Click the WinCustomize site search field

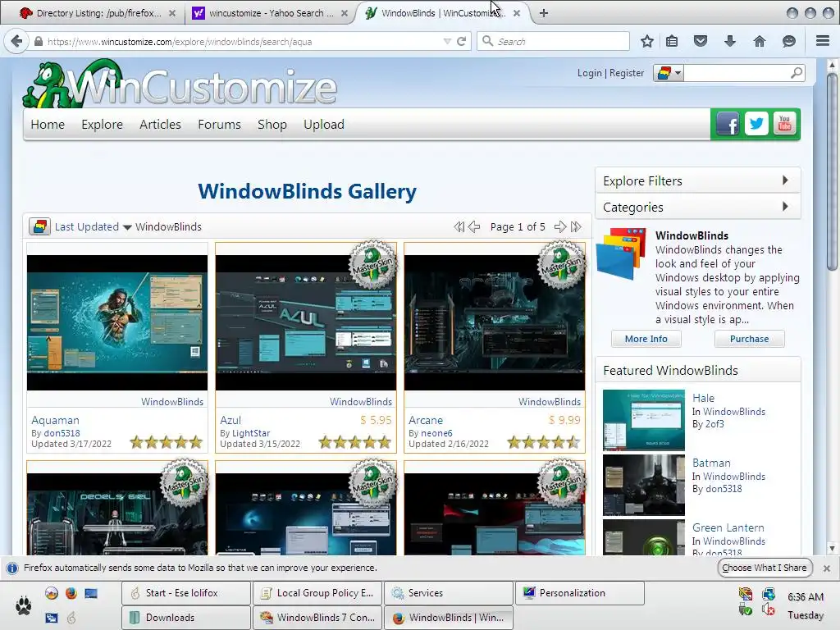[x=737, y=72]
